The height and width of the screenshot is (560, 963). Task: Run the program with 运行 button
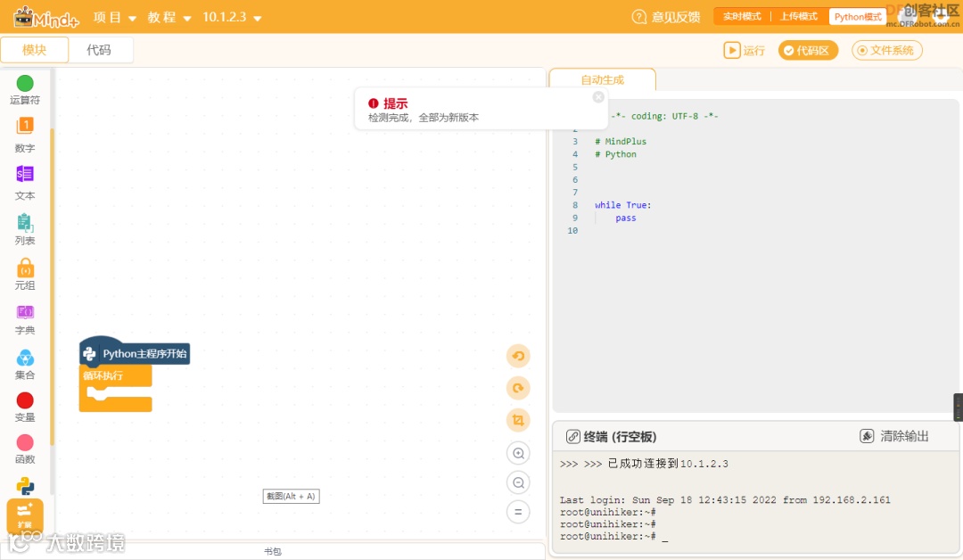tap(744, 50)
